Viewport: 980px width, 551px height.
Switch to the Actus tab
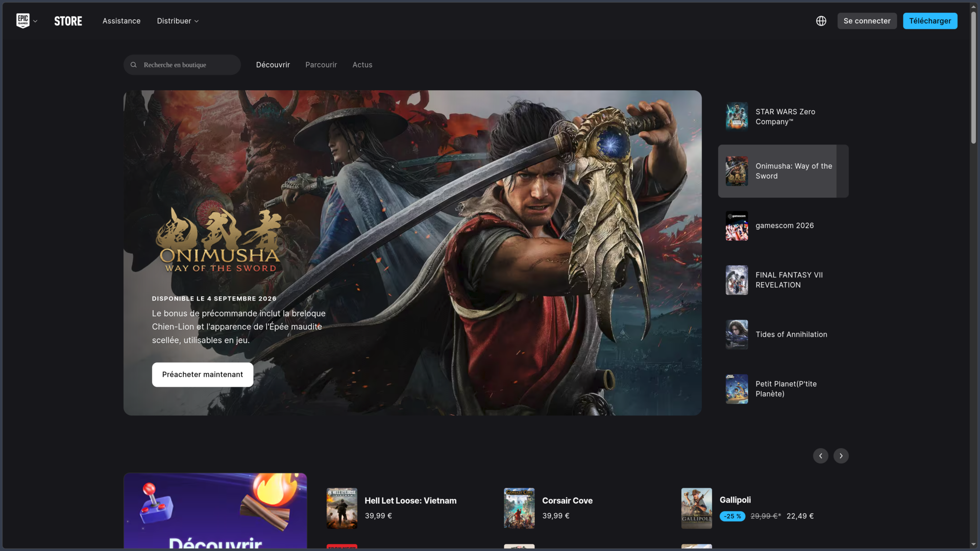pyautogui.click(x=362, y=65)
